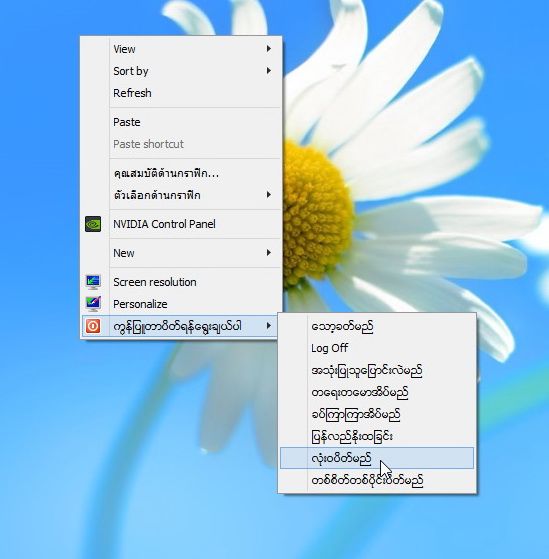Screen dimensions: 549x559
Task: Click the red power icon in the menu
Action: point(93,326)
